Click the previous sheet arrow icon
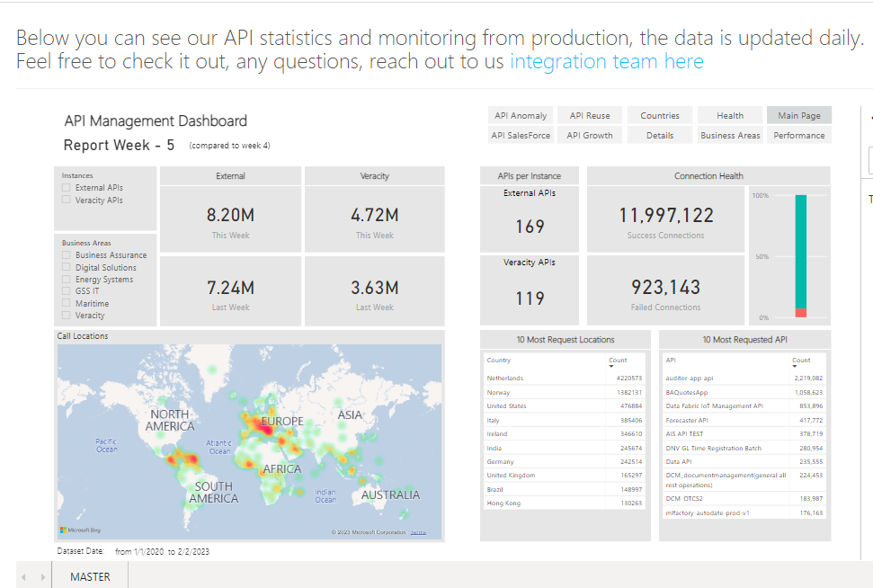This screenshot has height=588, width=873. pos(24,576)
